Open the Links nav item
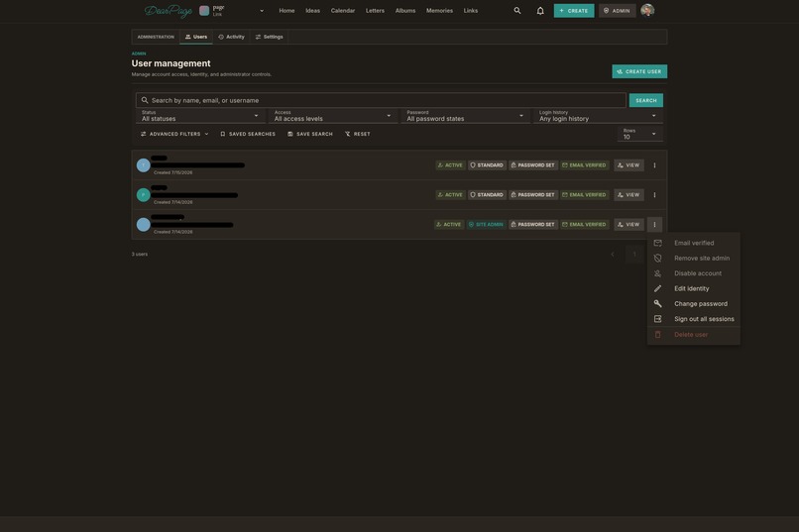The height and width of the screenshot is (532, 799). [x=470, y=11]
